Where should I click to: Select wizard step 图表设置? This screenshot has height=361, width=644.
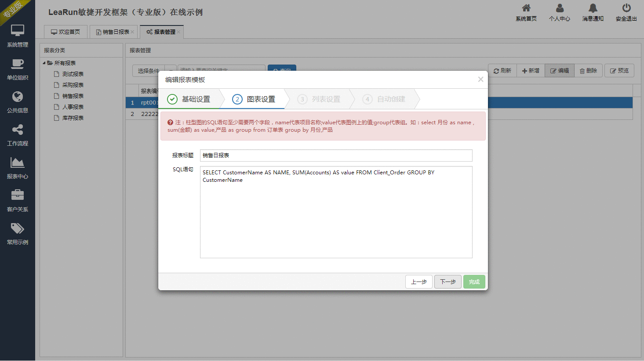(254, 99)
